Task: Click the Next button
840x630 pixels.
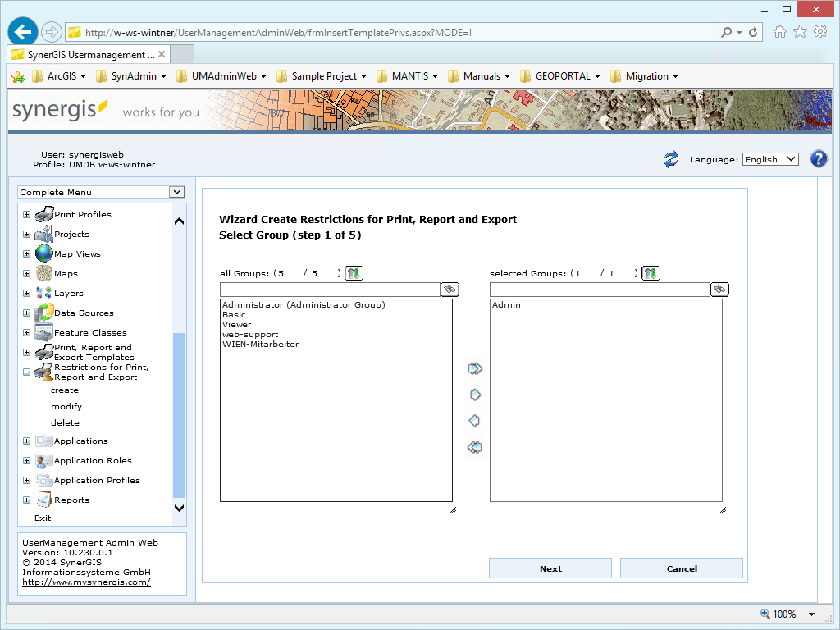Action: [x=550, y=568]
